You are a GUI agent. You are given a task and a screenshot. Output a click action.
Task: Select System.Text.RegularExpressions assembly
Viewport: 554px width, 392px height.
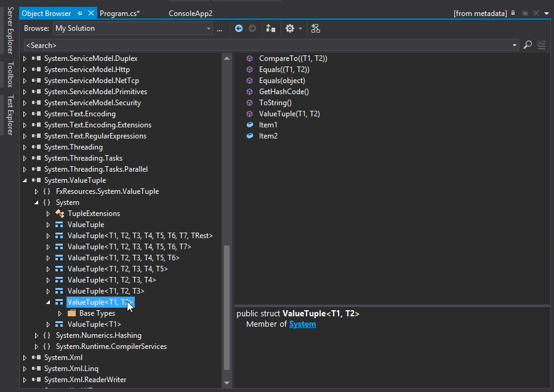[x=95, y=136]
